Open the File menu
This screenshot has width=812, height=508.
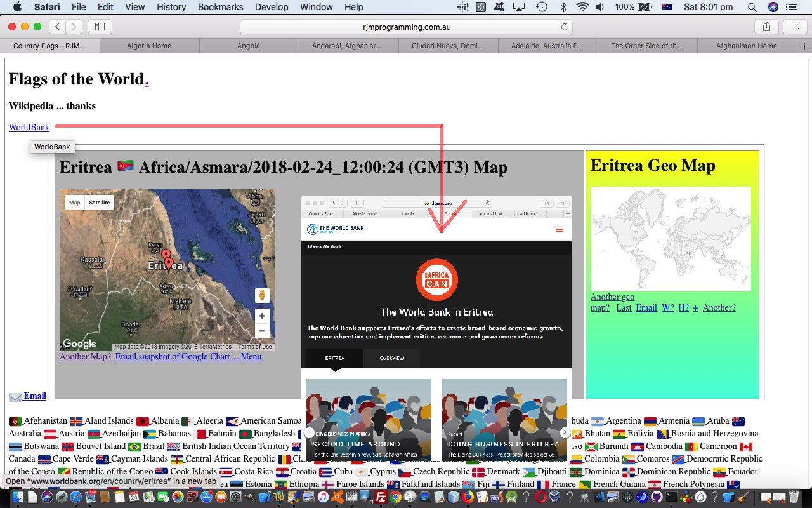point(79,7)
